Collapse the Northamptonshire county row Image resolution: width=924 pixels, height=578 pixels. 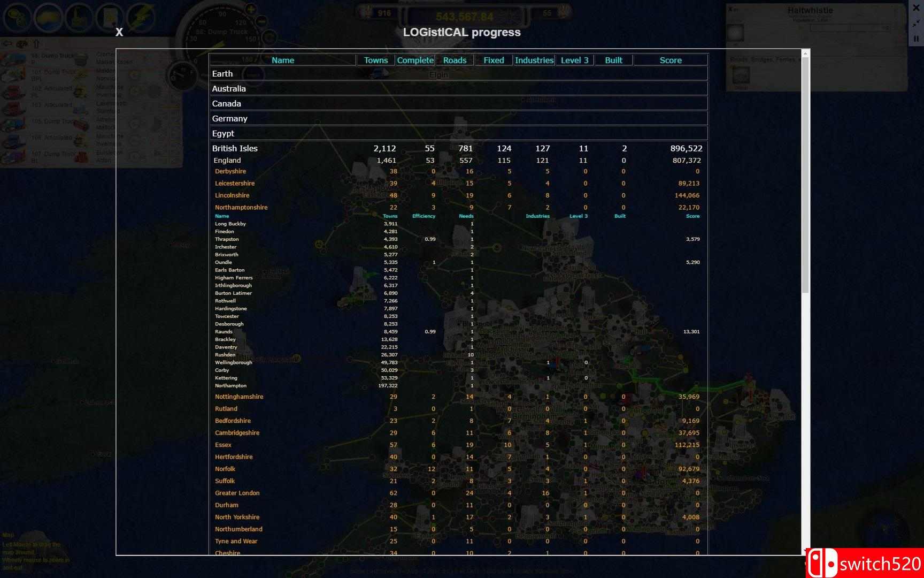coord(241,208)
